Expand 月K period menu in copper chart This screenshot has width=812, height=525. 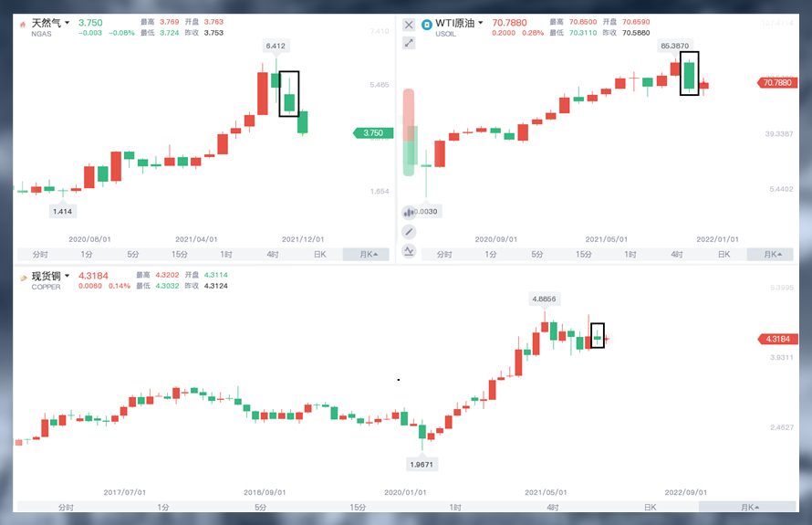tap(747, 508)
